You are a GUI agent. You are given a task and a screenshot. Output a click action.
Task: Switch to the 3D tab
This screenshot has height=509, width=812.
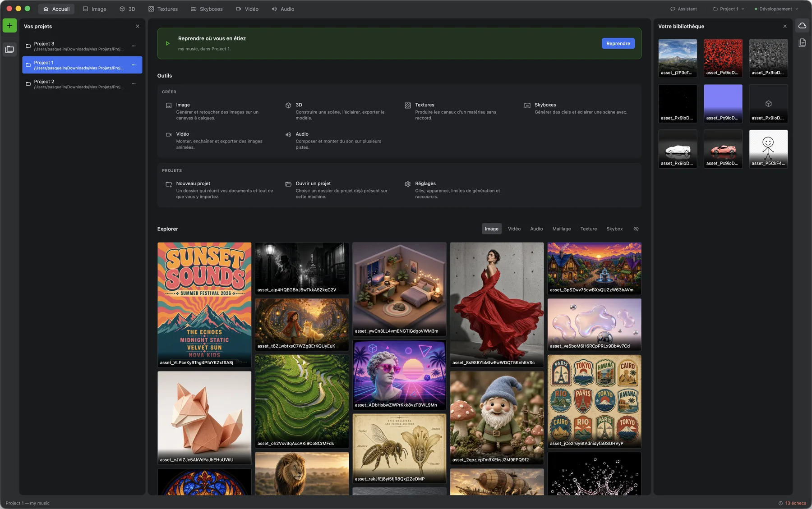127,9
